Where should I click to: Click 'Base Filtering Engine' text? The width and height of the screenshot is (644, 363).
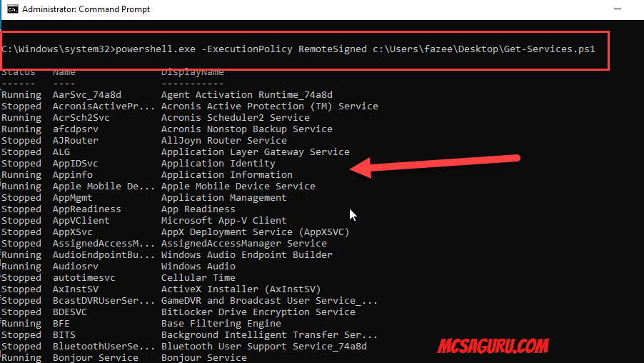pyautogui.click(x=221, y=324)
